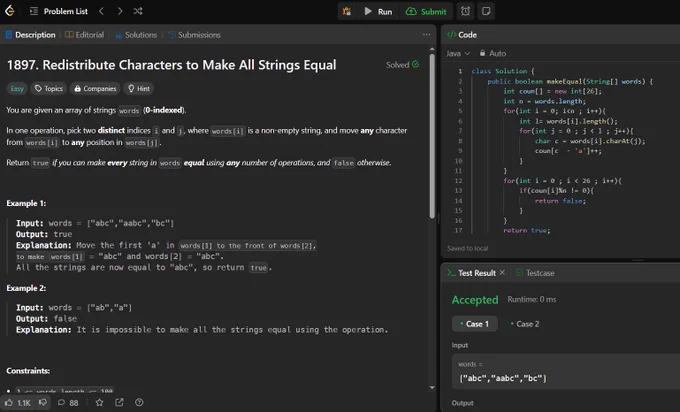680x412 pixels.
Task: Show the Topics tag
Action: [x=49, y=88]
